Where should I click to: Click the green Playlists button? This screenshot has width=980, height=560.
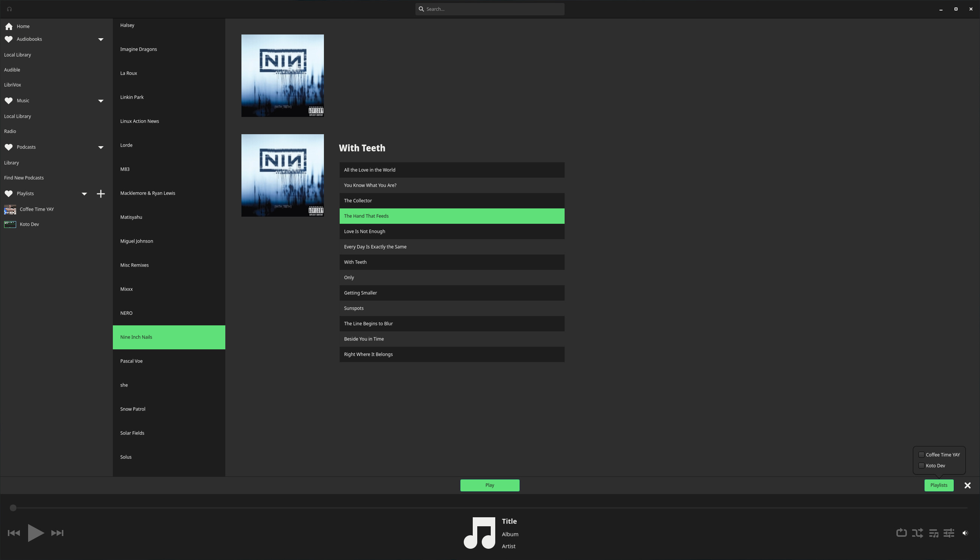(x=938, y=485)
